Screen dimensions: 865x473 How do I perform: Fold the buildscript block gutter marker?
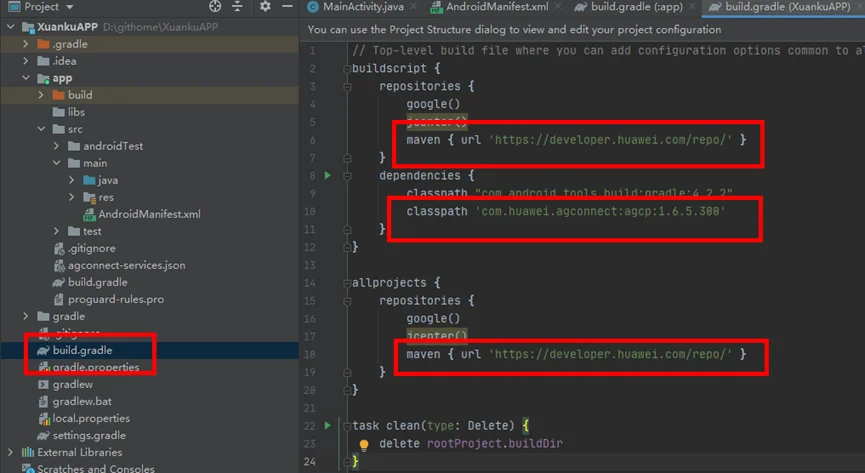pos(347,68)
